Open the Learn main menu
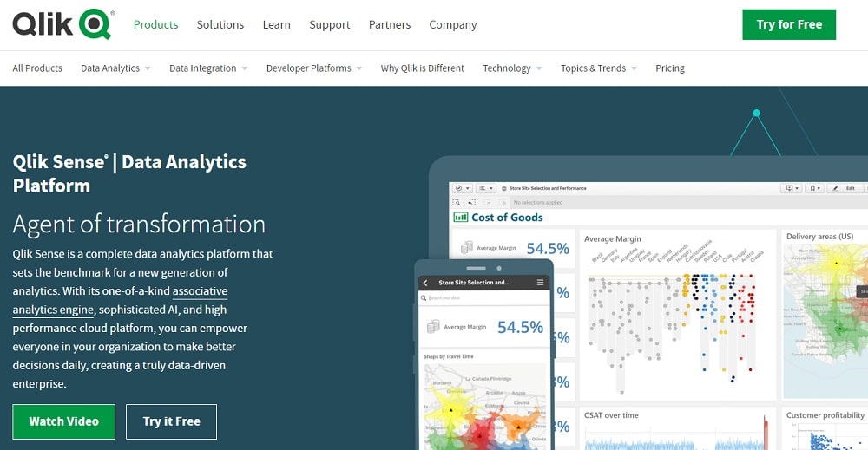 pos(276,25)
